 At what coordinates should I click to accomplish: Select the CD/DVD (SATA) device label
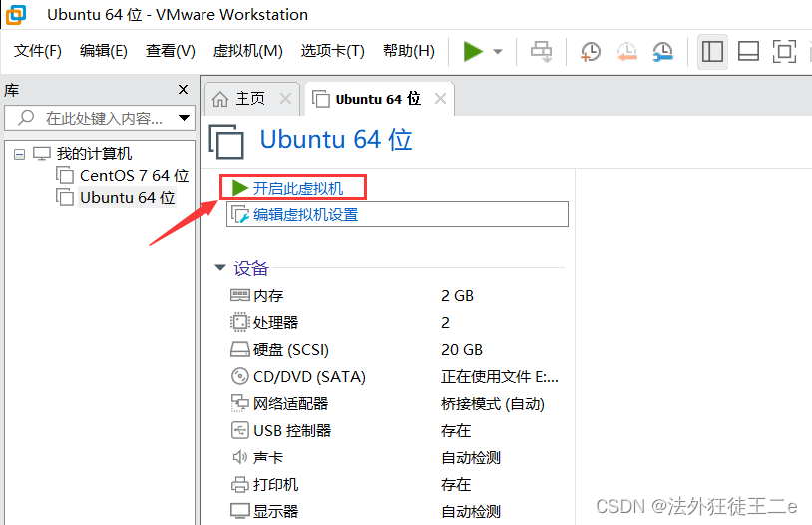[309, 376]
